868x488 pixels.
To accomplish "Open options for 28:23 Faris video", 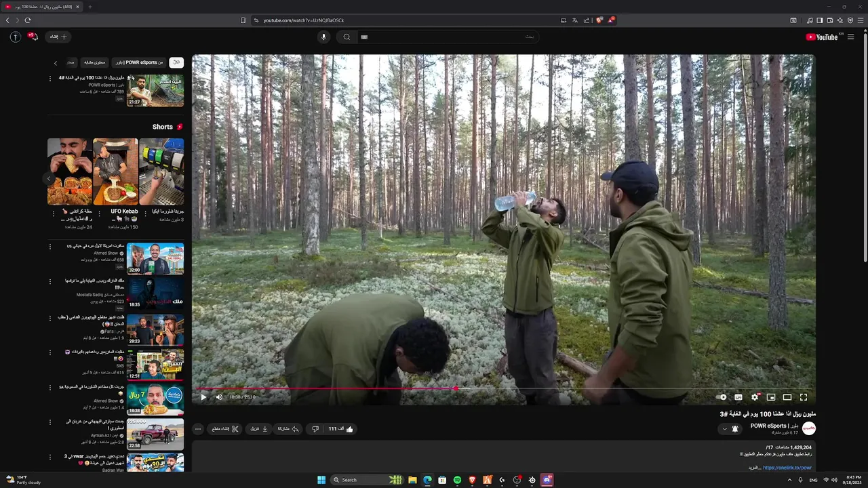I will [x=50, y=317].
